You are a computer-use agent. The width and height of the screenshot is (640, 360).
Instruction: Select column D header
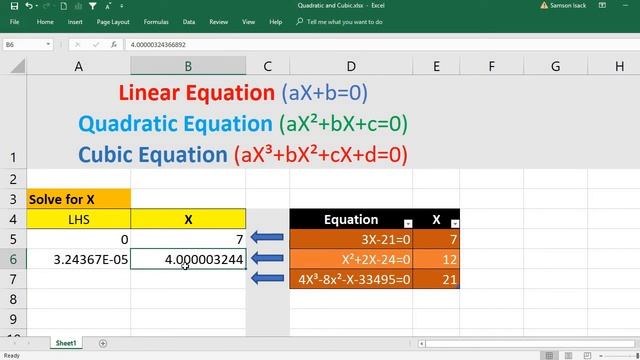tap(351, 66)
